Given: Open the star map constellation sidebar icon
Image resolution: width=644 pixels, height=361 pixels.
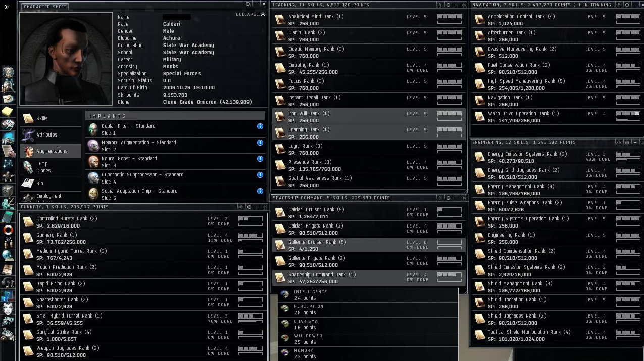Looking at the screenshot, I should click(8, 163).
